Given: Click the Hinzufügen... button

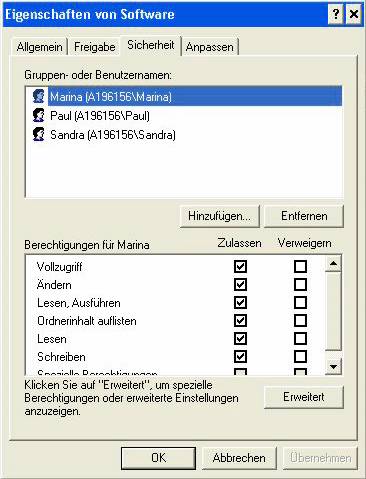Looking at the screenshot, I should [219, 216].
